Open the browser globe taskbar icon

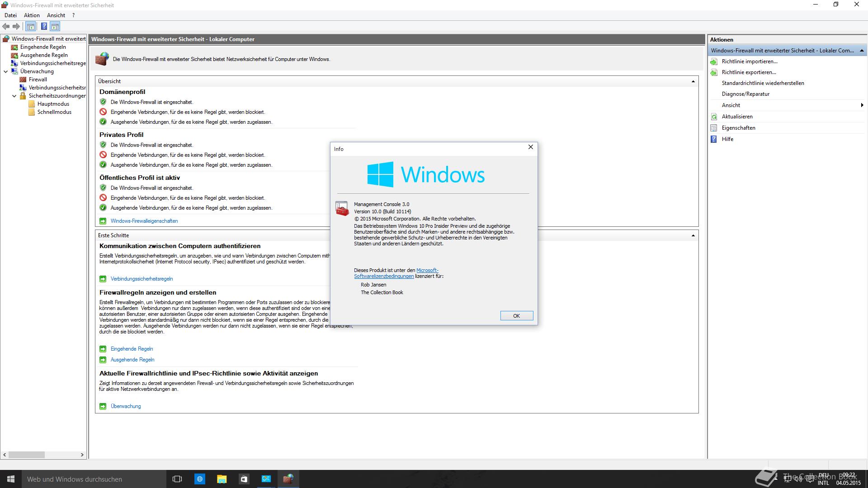[x=199, y=479]
